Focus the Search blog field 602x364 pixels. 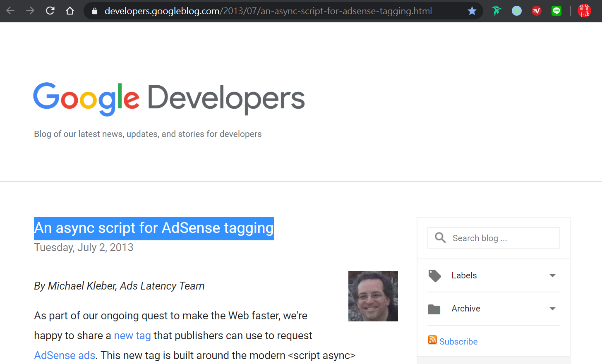point(494,238)
